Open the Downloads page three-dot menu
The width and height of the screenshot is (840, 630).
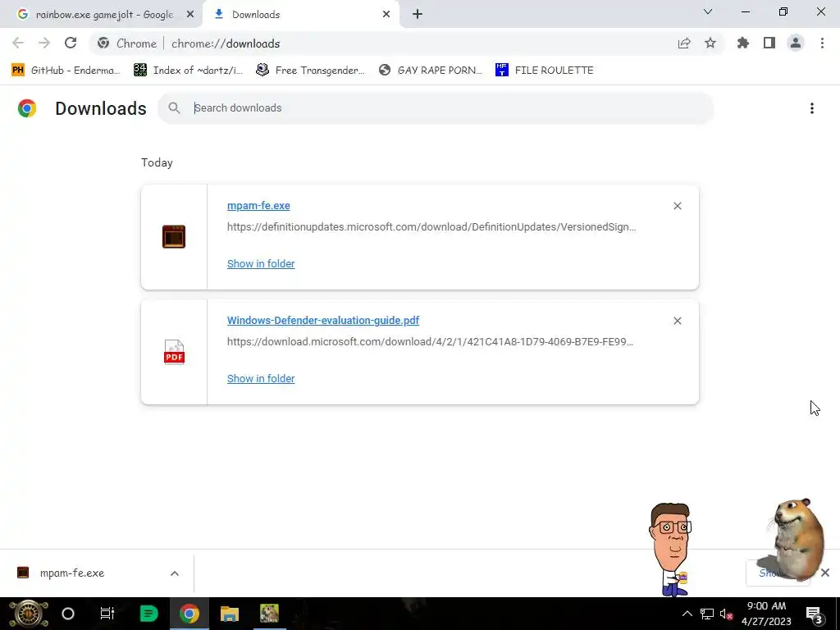point(812,108)
